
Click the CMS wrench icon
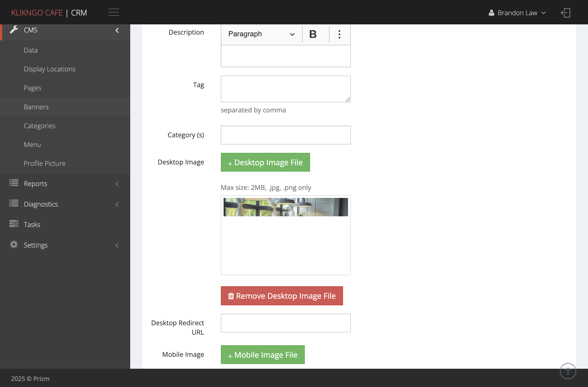click(14, 30)
